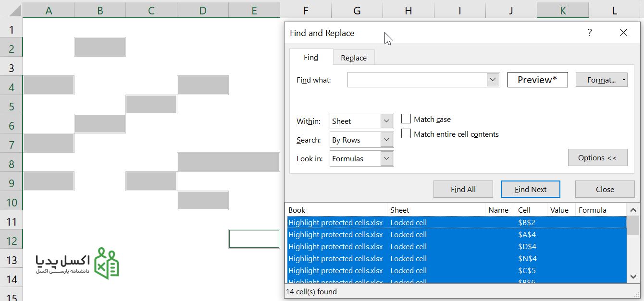Select the result row for cell $A$4

click(x=457, y=234)
